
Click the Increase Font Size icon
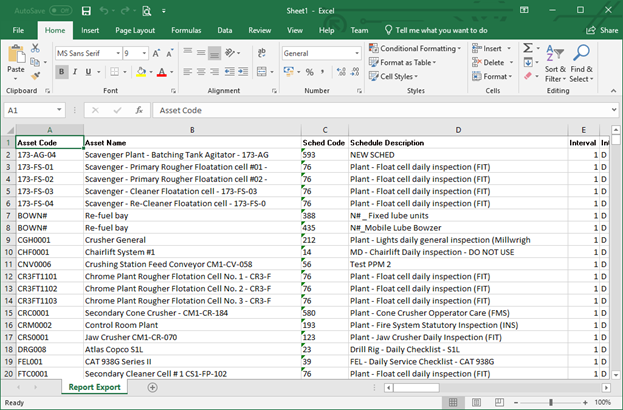coord(156,53)
